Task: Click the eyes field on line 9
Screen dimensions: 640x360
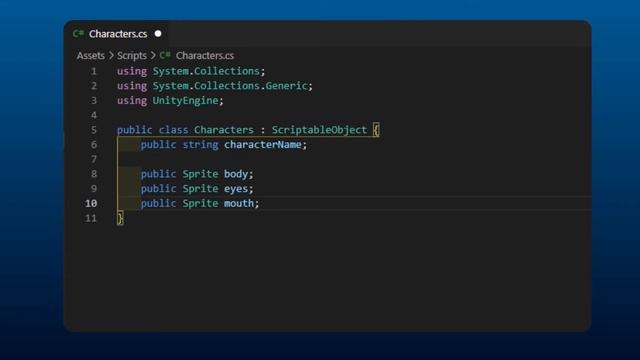Action: tap(236, 189)
